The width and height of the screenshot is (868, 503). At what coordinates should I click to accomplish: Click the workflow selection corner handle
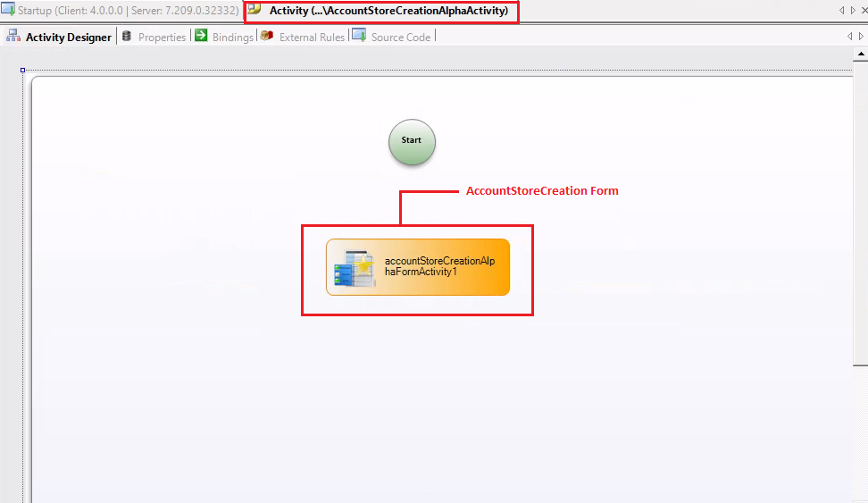[x=22, y=71]
